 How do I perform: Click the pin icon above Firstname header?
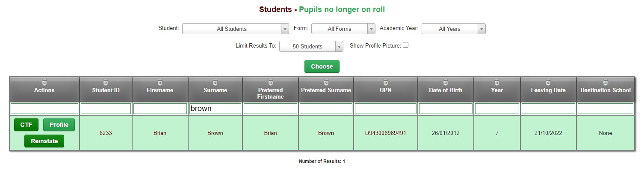point(160,82)
